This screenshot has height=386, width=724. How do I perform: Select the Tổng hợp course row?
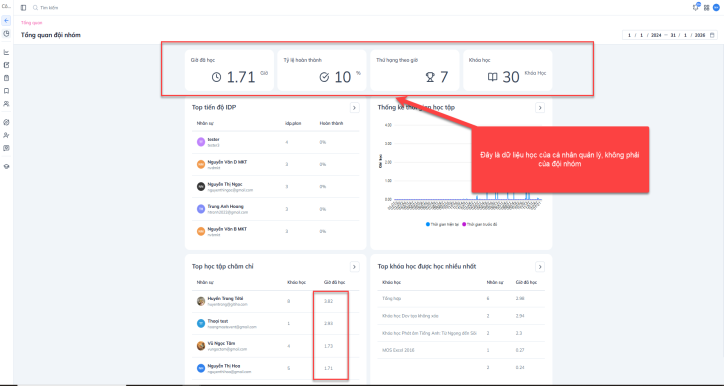pos(461,299)
